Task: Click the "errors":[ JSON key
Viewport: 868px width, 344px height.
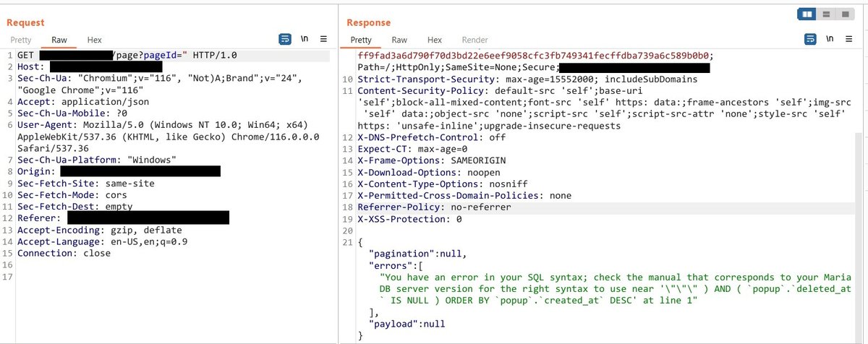Action: coord(396,265)
